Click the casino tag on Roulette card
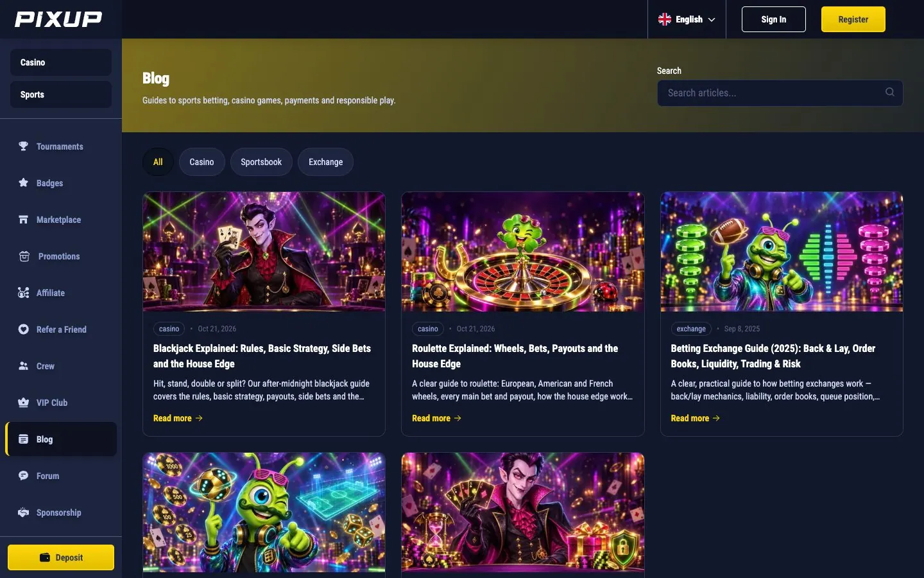The height and width of the screenshot is (578, 924). 428,329
